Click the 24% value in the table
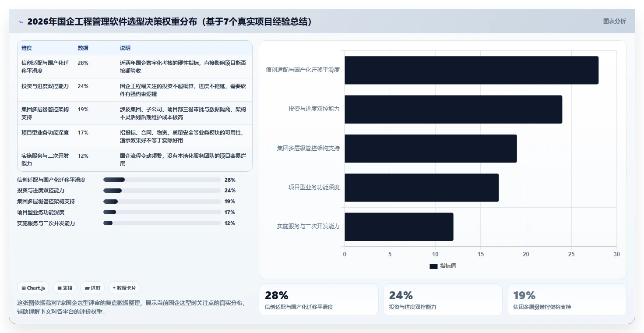This screenshot has width=644, height=333. [x=83, y=86]
